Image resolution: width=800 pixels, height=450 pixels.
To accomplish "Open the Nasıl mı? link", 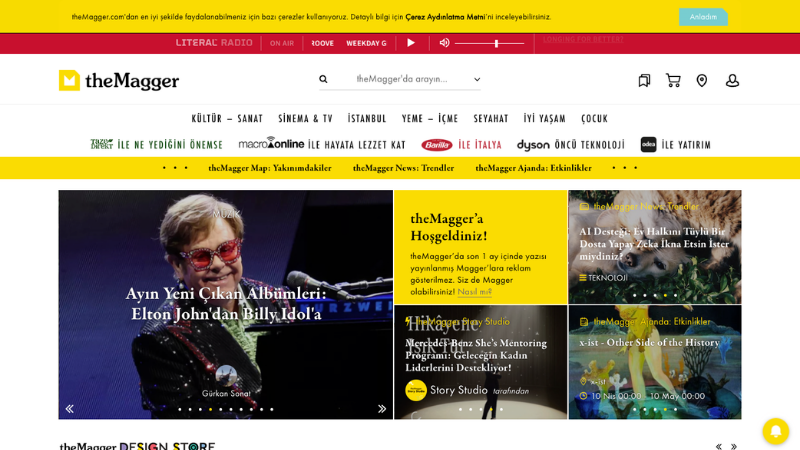I will pos(474,292).
